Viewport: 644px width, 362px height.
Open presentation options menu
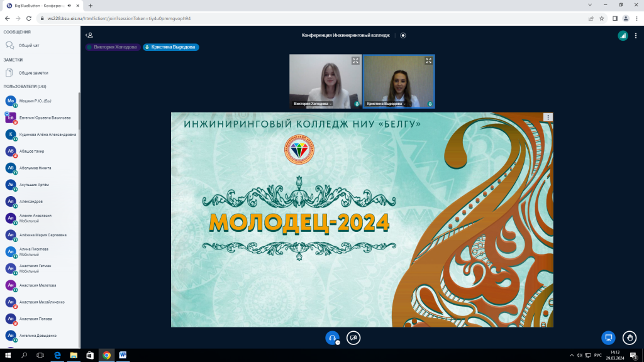pyautogui.click(x=548, y=118)
